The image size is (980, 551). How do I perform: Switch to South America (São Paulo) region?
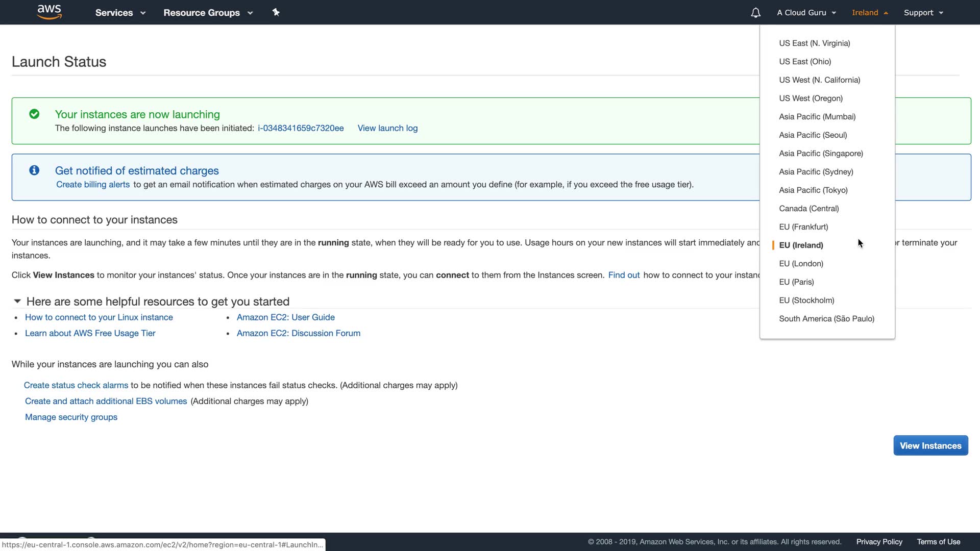point(826,319)
